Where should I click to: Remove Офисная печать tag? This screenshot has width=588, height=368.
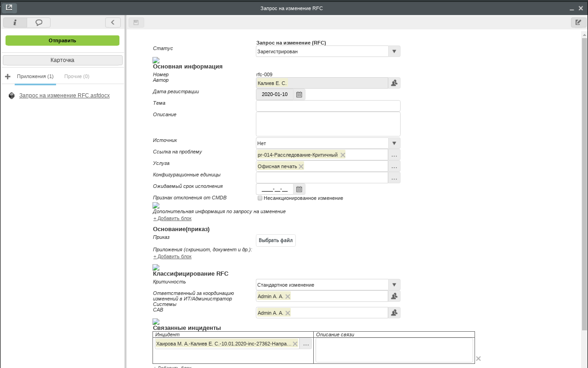[x=301, y=166]
